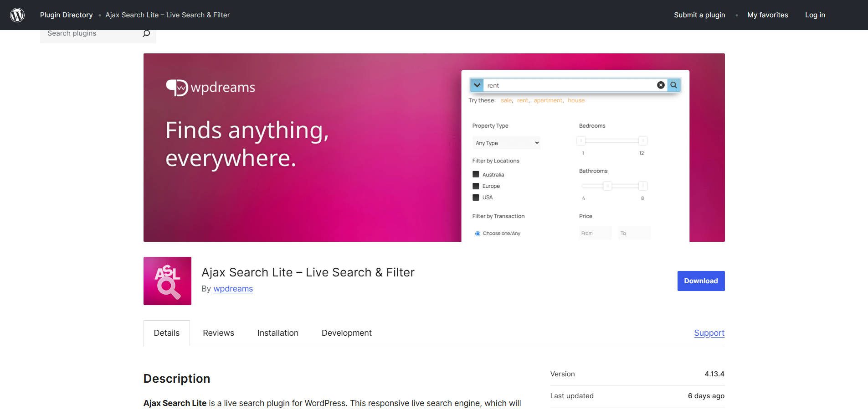This screenshot has width=868, height=411.
Task: Click the magnifier icon in the Search plugins bar
Action: (x=146, y=33)
